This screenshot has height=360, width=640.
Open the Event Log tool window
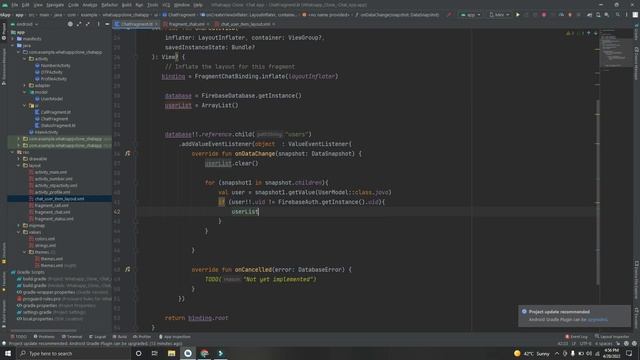pyautogui.click(x=576, y=337)
